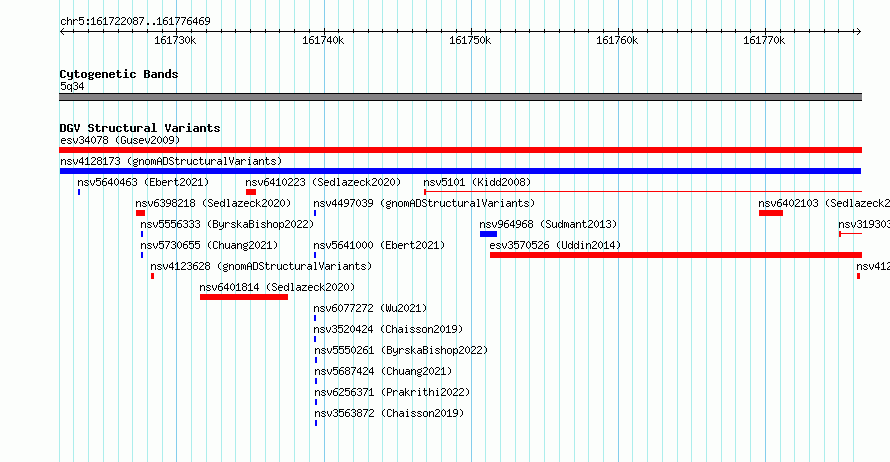Click the esv34078 (Gusev2009) variant label
890x462 pixels.
coord(120,140)
